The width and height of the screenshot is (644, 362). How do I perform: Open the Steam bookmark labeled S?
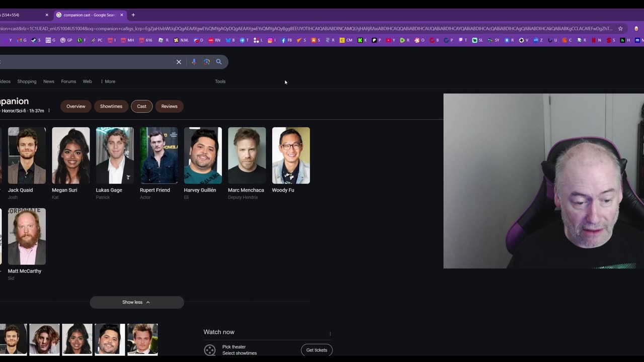click(x=36, y=40)
